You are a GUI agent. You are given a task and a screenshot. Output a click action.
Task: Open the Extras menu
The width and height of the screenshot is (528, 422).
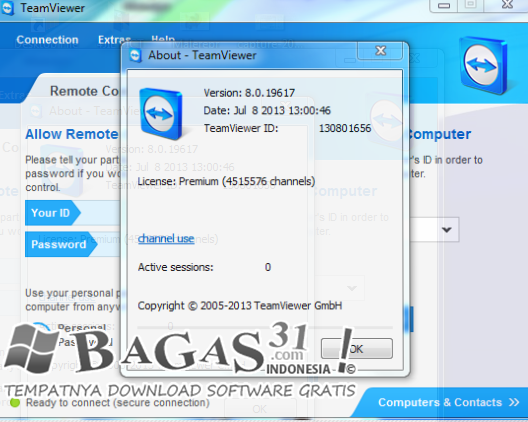[x=114, y=40]
